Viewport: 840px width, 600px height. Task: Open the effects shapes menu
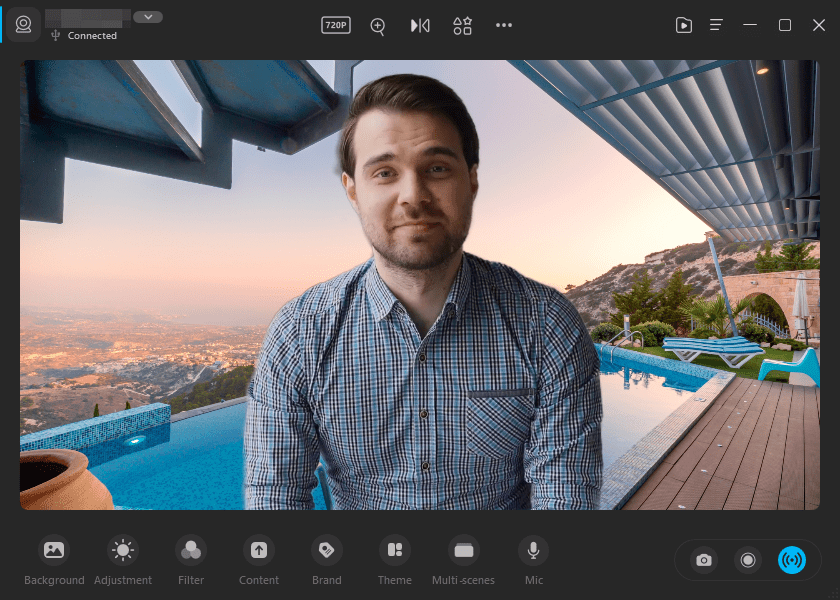[462, 26]
